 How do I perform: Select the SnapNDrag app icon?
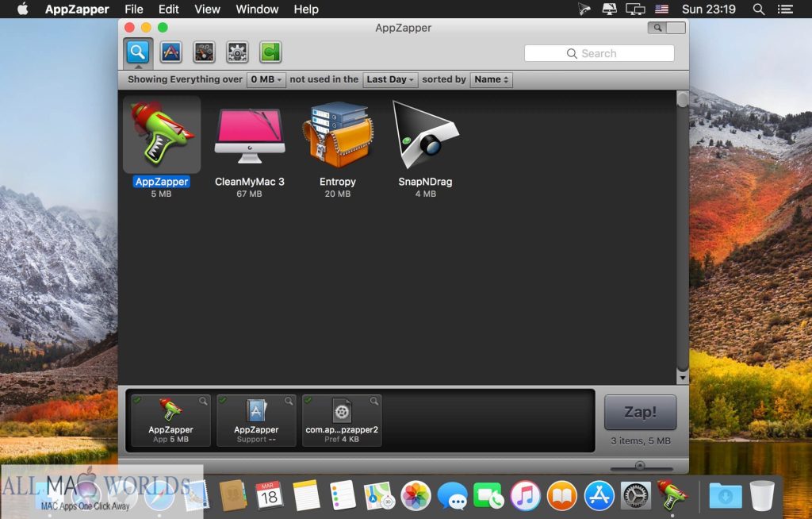point(426,135)
